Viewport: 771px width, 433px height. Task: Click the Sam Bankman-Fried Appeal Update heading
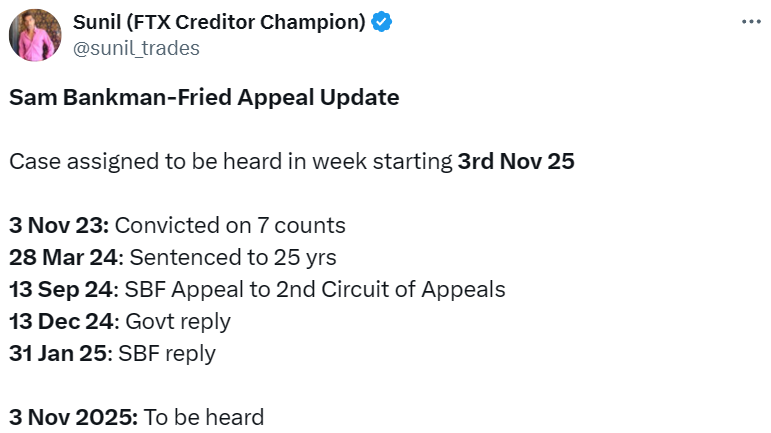click(x=204, y=98)
